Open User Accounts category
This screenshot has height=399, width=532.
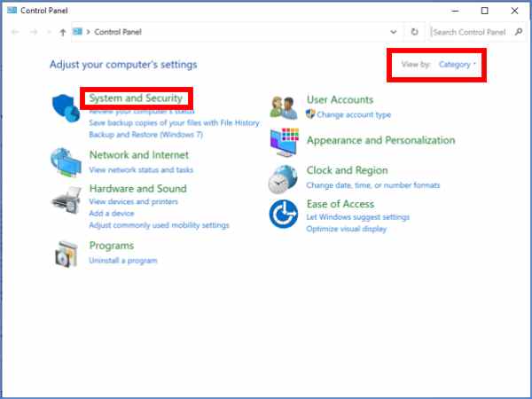[340, 99]
